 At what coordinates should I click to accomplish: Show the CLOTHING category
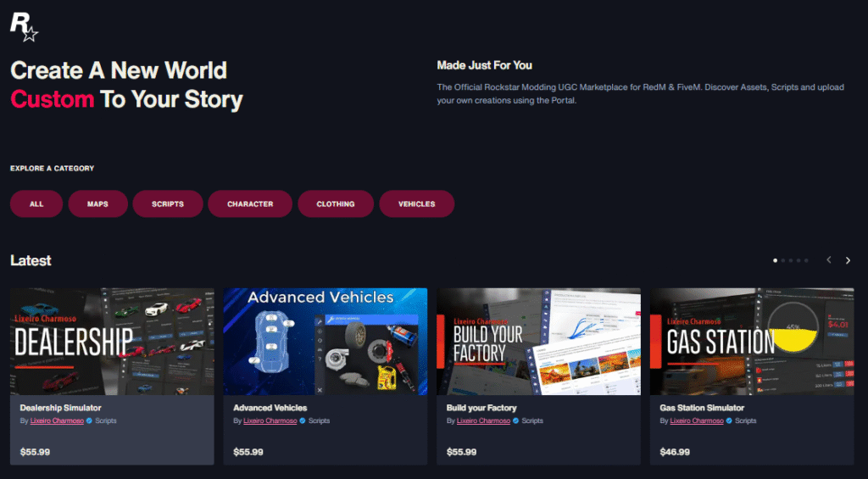(x=336, y=203)
